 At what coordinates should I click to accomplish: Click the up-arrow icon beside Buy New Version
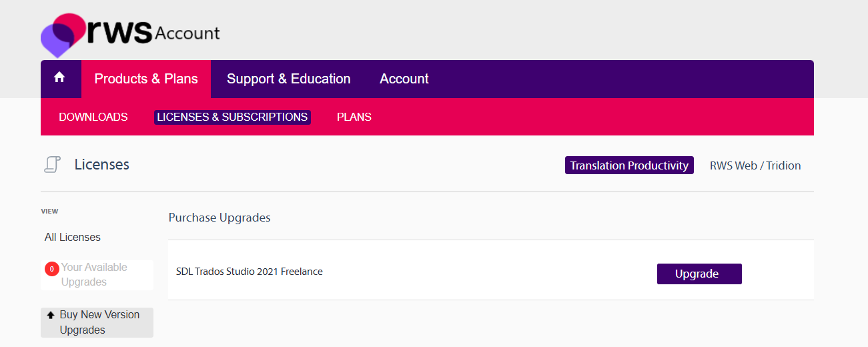click(x=51, y=315)
